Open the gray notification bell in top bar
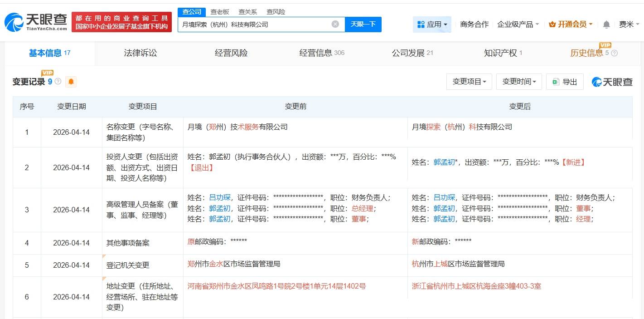Image resolution: width=644 pixels, height=319 pixels. [x=606, y=24]
